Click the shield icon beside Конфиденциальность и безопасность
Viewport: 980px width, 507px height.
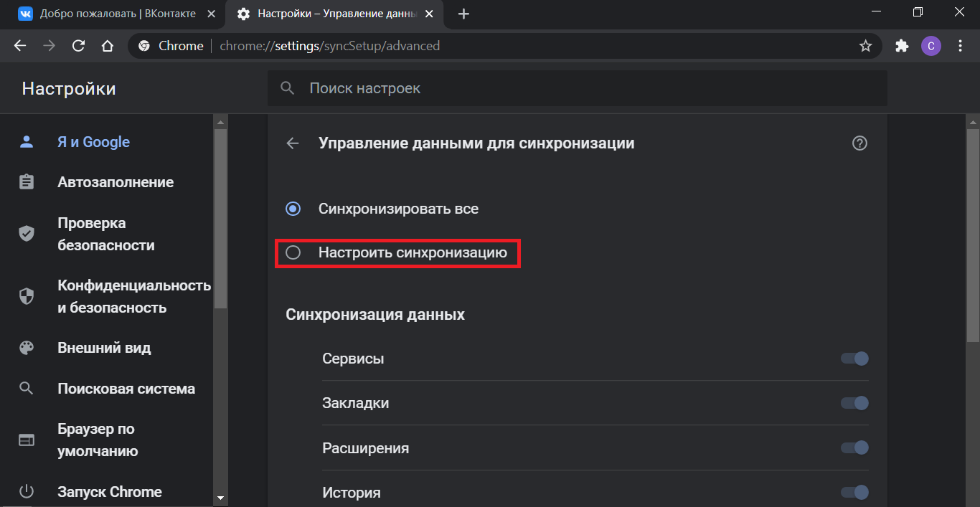click(27, 296)
